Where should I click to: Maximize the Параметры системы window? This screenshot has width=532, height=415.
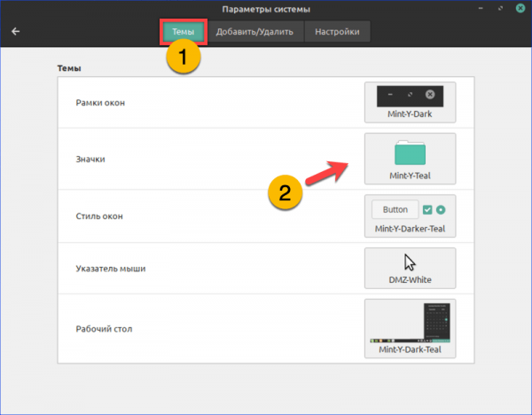pos(500,8)
